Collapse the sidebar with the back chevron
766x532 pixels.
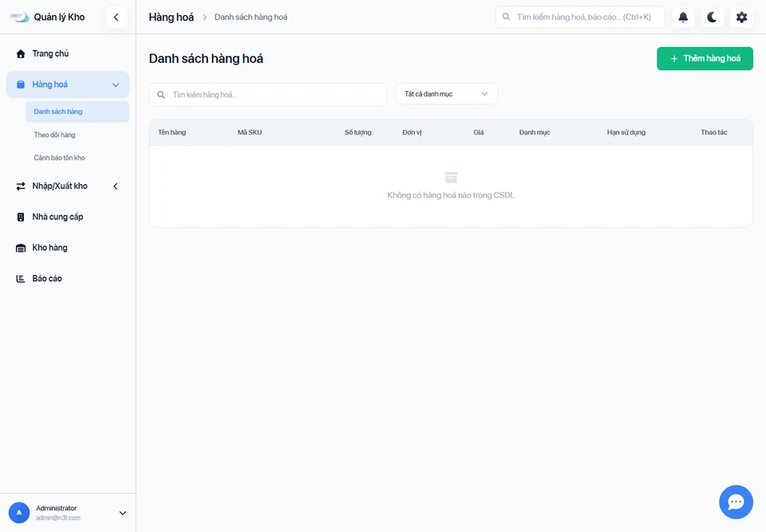point(116,17)
